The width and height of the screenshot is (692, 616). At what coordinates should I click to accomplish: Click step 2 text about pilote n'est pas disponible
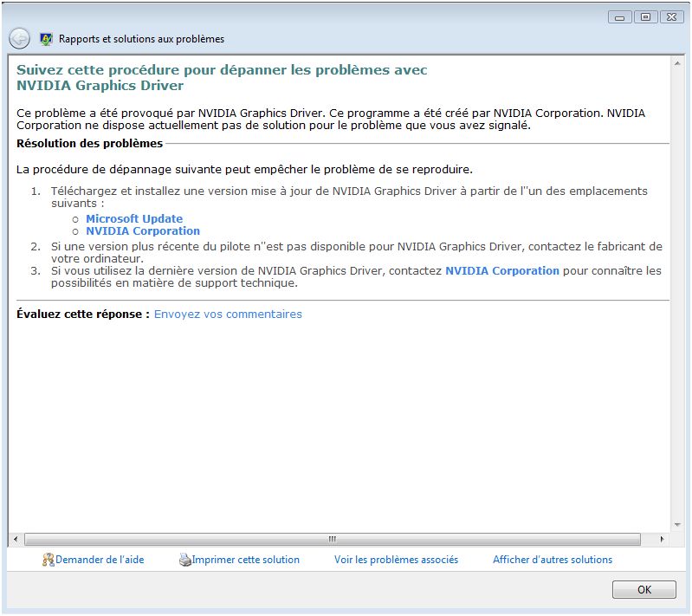point(357,253)
